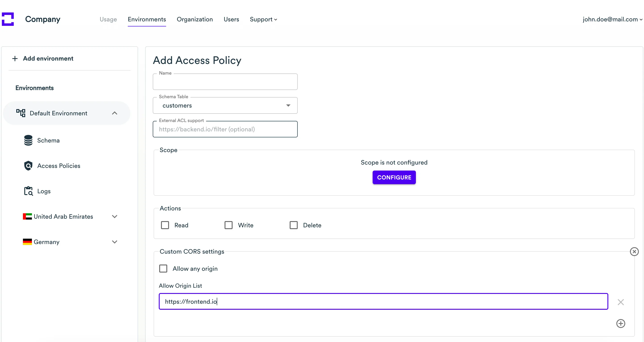Switch to the Organization tab
Viewport: 644px width, 342px height.
[194, 19]
